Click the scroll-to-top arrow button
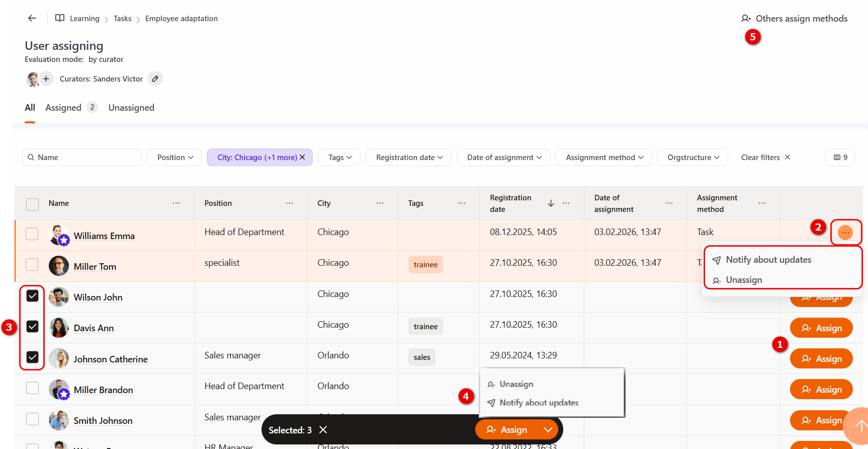Screen dimensions: 868x449 click(859, 426)
